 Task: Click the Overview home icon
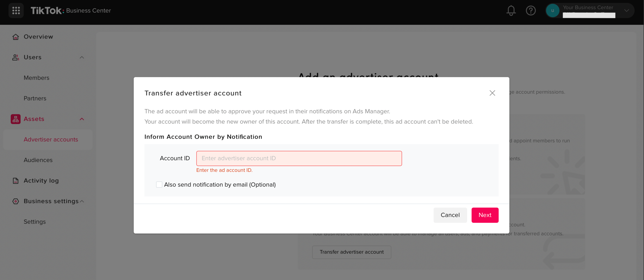15,37
